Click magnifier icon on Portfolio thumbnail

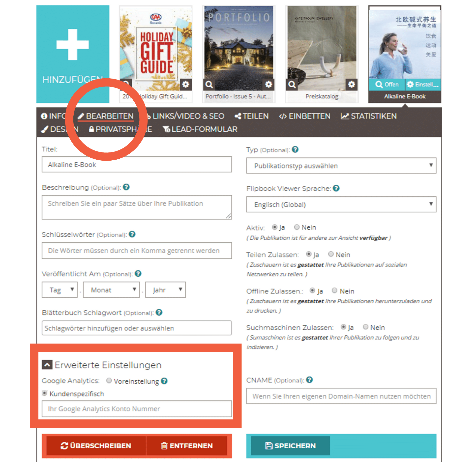pyautogui.click(x=209, y=85)
